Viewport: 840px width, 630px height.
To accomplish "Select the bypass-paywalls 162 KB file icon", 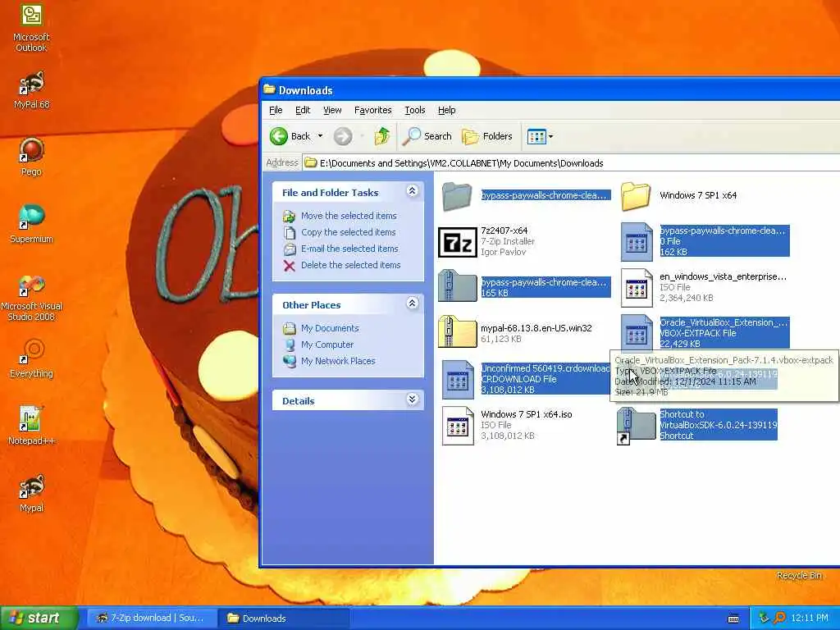I will point(637,242).
